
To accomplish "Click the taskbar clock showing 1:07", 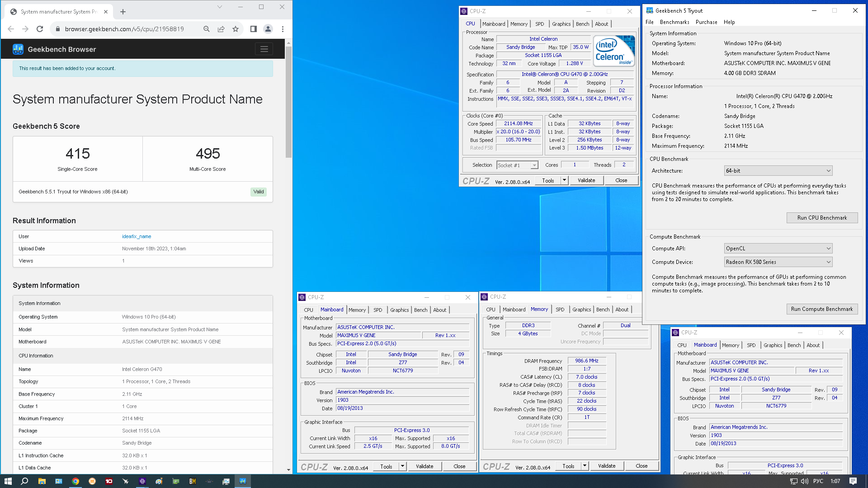I will 835,481.
